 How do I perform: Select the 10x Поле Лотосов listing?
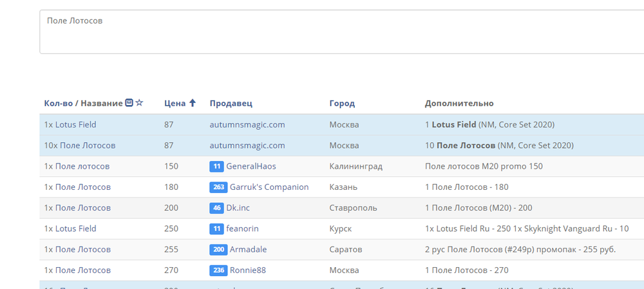click(x=80, y=145)
